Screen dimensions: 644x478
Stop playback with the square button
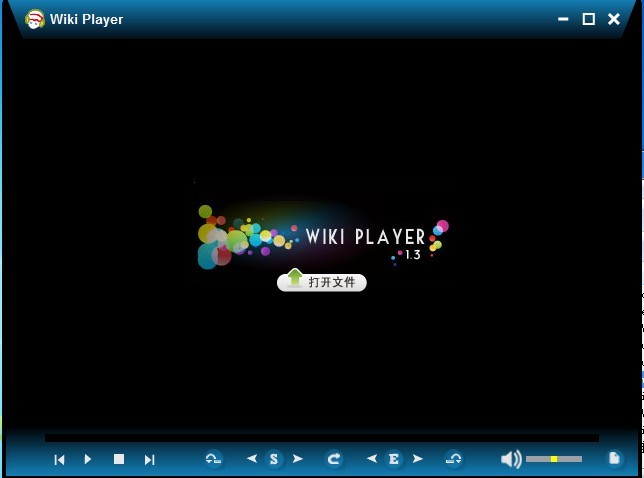tap(119, 459)
